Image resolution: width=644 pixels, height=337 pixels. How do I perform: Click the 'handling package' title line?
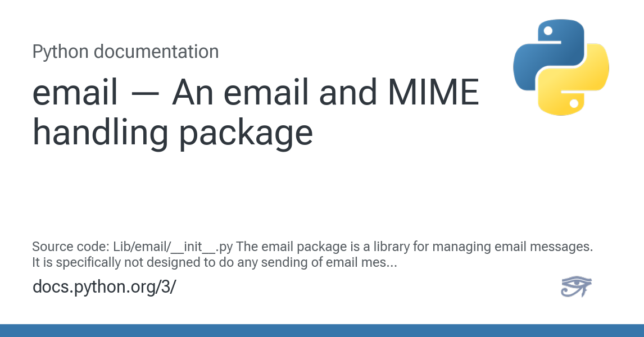[x=173, y=133]
